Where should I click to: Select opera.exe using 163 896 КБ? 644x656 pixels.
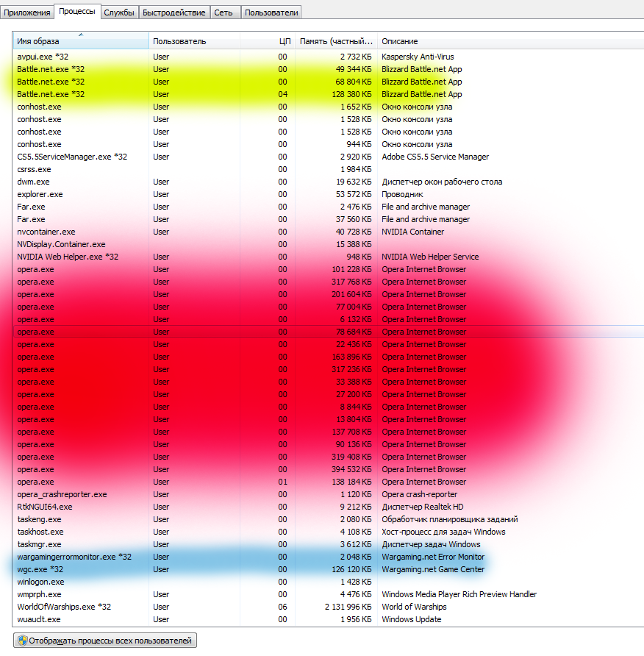pyautogui.click(x=329, y=357)
